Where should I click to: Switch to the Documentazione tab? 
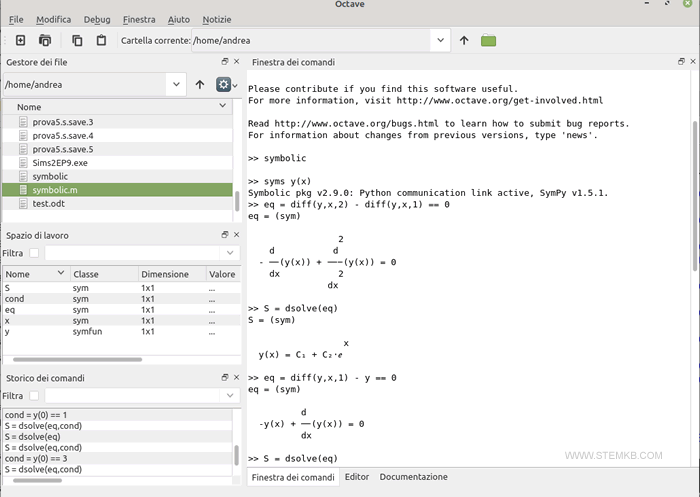click(413, 477)
